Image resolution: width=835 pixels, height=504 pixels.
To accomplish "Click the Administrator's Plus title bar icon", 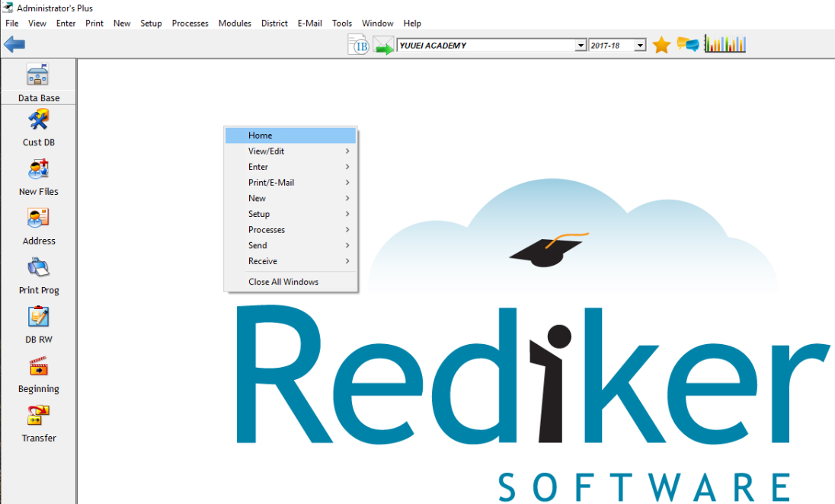I will (8, 8).
